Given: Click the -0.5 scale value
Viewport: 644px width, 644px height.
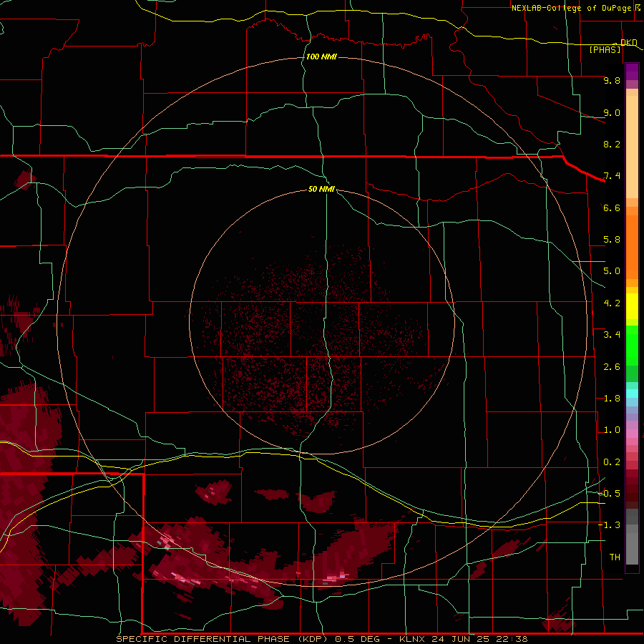Looking at the screenshot, I should (x=610, y=494).
